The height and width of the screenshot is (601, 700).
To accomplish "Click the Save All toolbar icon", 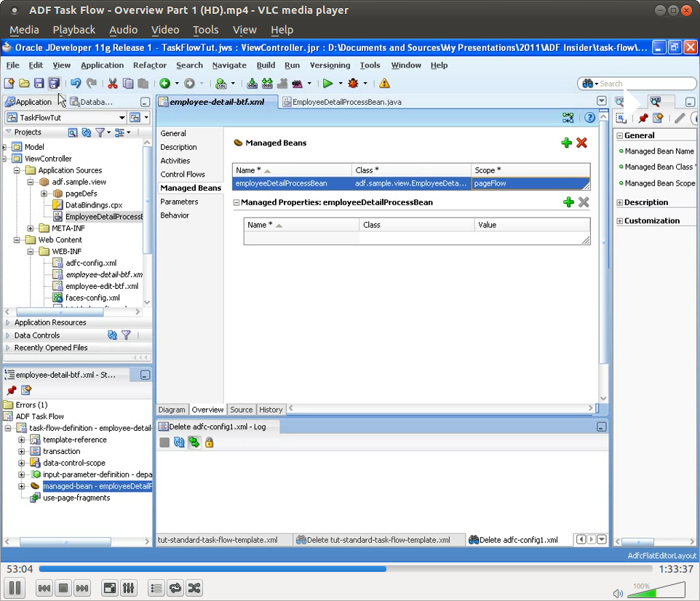I will [53, 83].
